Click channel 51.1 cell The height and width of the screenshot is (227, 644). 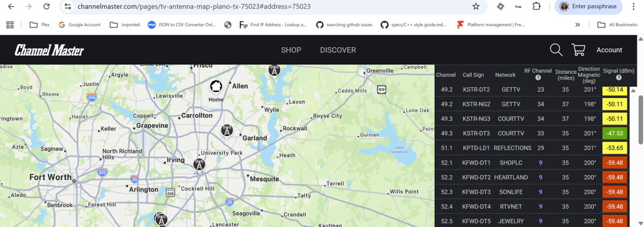[x=447, y=148]
